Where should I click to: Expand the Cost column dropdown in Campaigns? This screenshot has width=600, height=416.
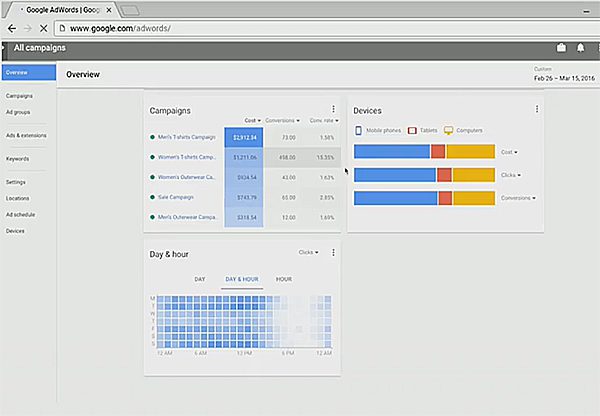pyautogui.click(x=253, y=121)
